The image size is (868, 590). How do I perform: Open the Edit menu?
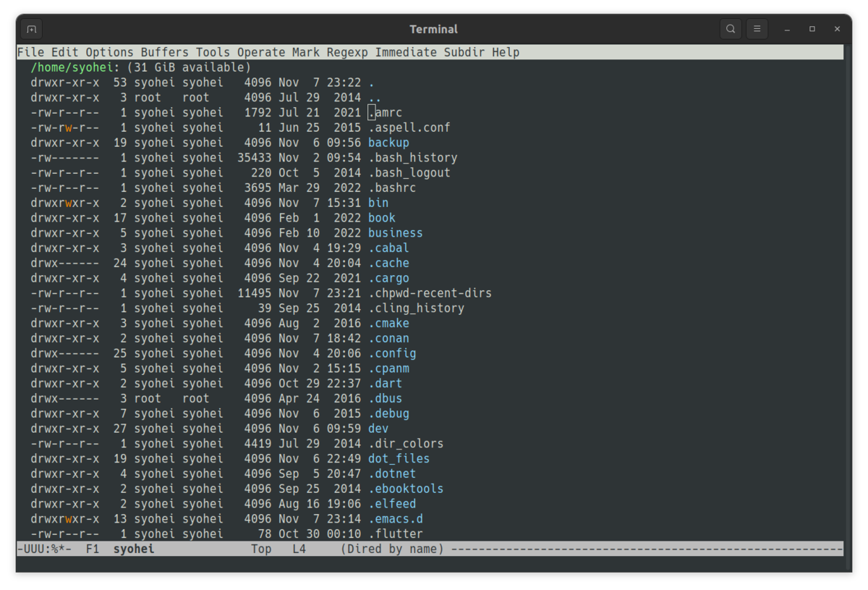[63, 51]
